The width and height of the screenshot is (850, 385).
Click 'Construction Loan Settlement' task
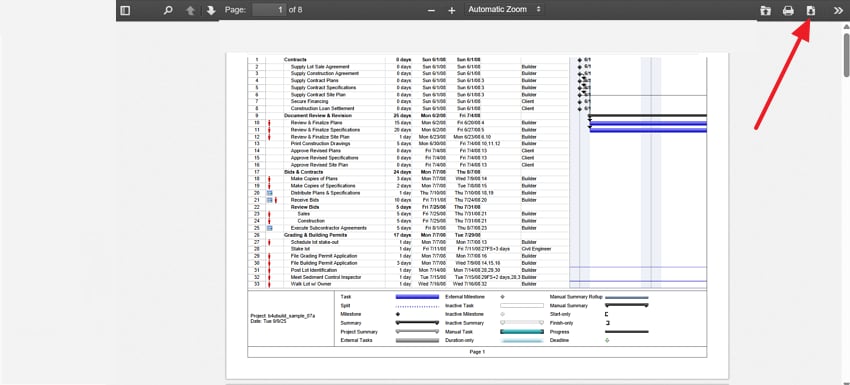click(x=322, y=108)
